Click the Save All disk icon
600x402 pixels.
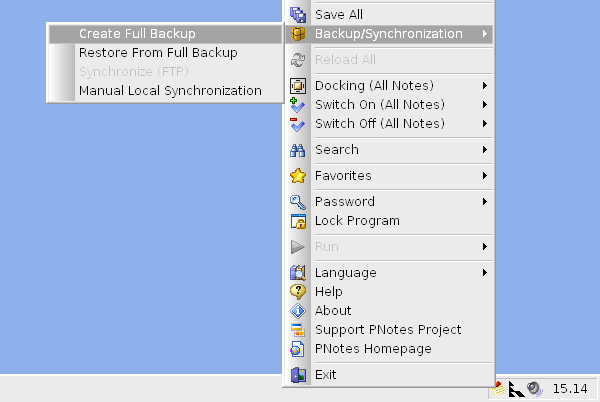click(297, 15)
